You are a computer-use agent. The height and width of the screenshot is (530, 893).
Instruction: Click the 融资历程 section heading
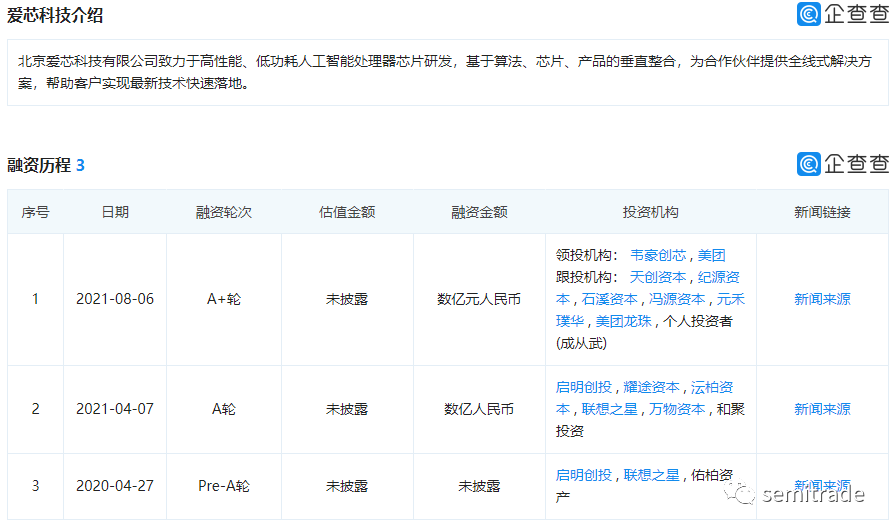[x=39, y=166]
